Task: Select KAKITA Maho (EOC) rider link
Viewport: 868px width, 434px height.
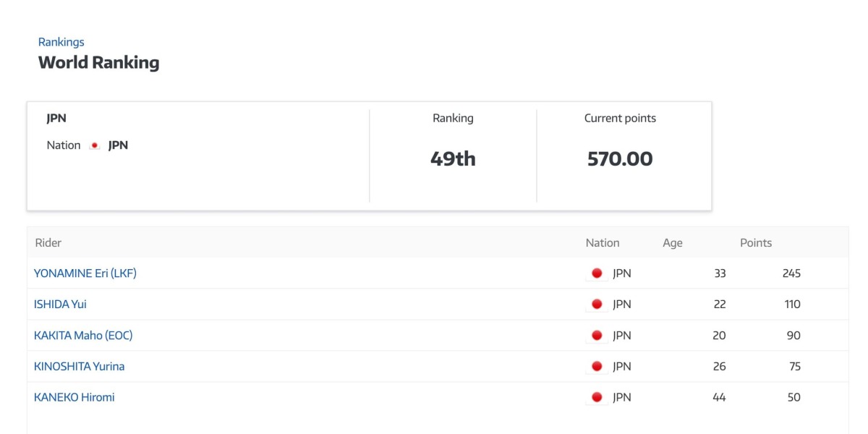Action: pyautogui.click(x=83, y=336)
